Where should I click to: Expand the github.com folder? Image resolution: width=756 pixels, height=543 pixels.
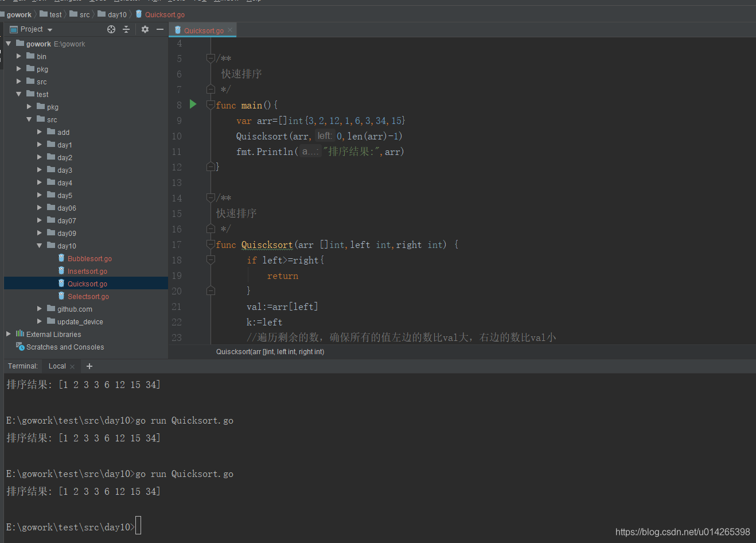tap(40, 309)
